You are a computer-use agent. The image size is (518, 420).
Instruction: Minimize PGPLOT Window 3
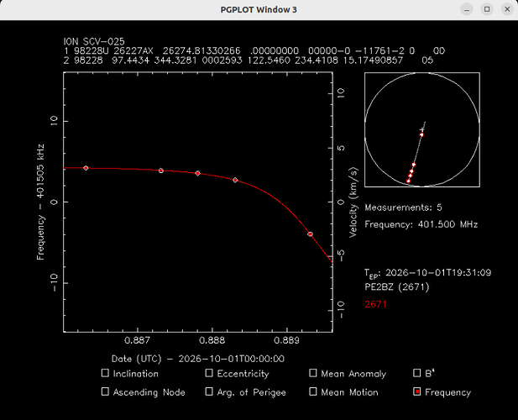click(467, 9)
